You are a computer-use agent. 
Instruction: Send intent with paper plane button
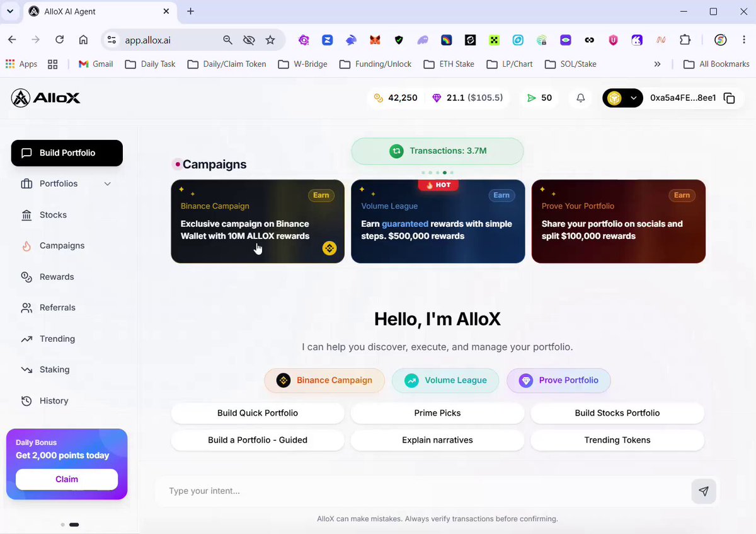pyautogui.click(x=704, y=491)
